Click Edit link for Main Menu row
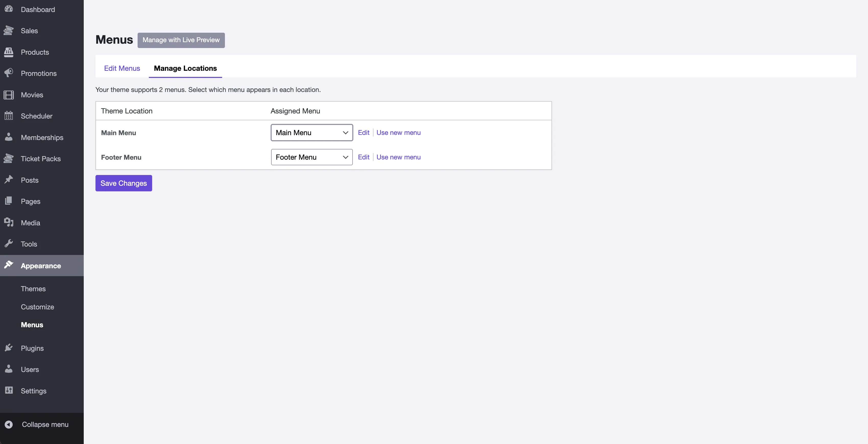The image size is (868, 444). (364, 133)
